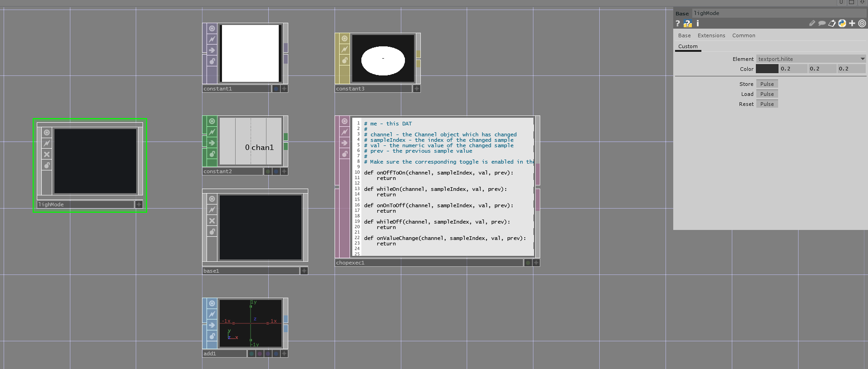Click the pencil comment-edit icon in parameter panel
The image size is (868, 369).
[812, 23]
